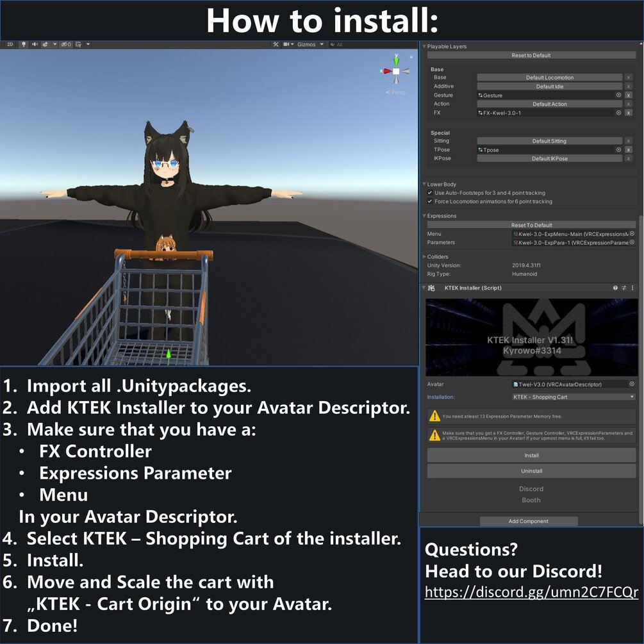The image size is (644, 644).
Task: Open the Booth link in installer
Action: click(531, 500)
